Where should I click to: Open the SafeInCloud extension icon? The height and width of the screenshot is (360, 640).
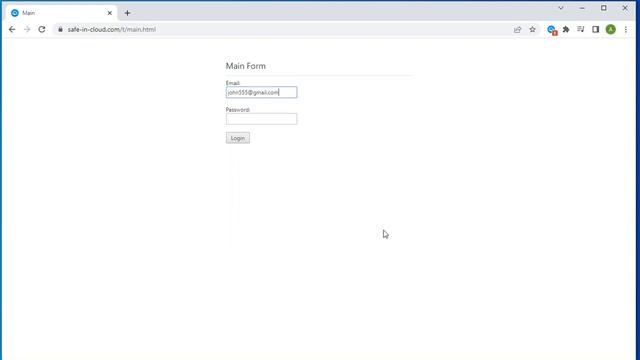coord(551,30)
